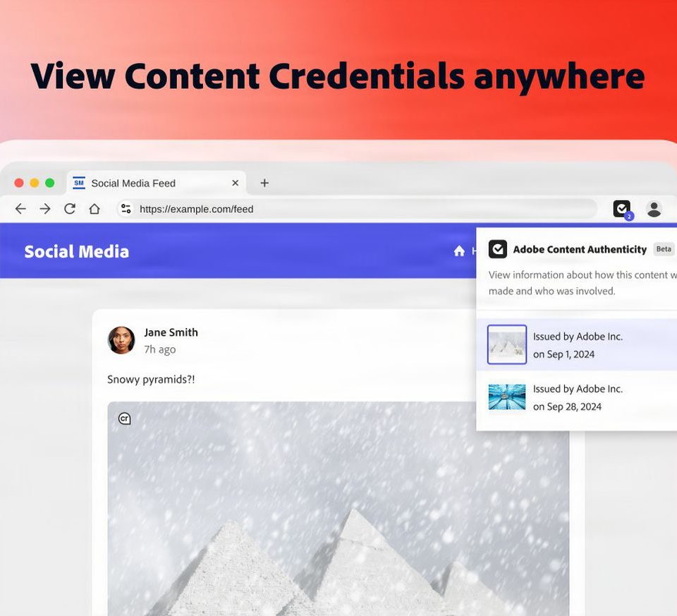Click the Adobe Content Authenticity panel logo
677x616 pixels.
click(x=498, y=249)
